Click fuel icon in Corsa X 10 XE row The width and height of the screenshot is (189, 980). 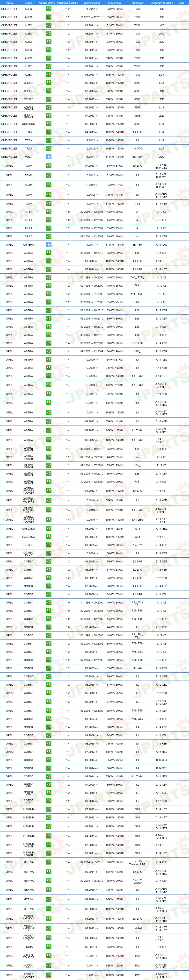click(48, 603)
